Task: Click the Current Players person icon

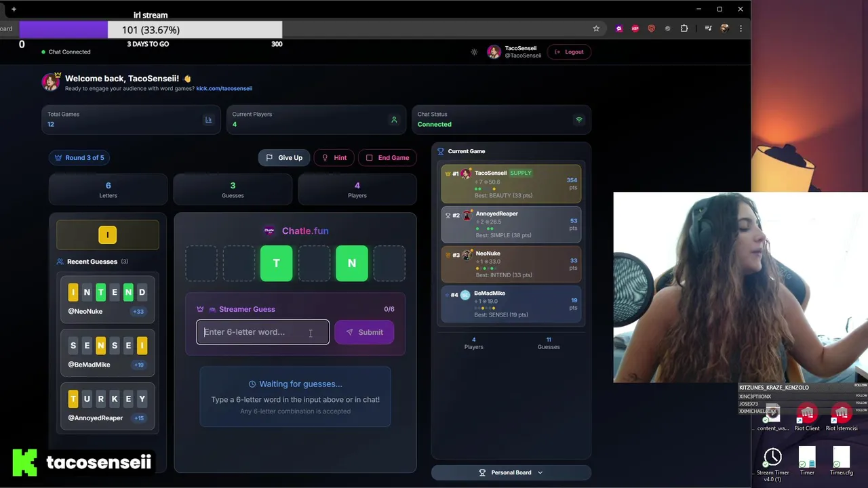Action: pos(394,120)
